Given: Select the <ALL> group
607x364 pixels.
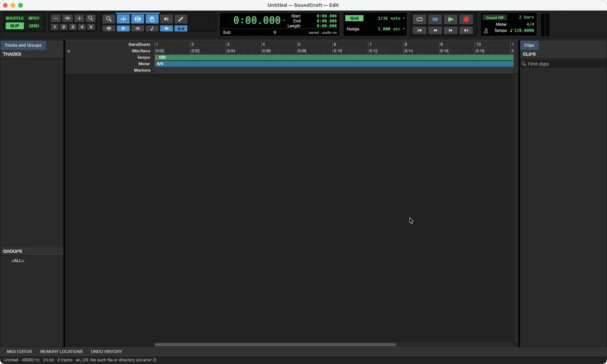Looking at the screenshot, I should click(x=18, y=261).
